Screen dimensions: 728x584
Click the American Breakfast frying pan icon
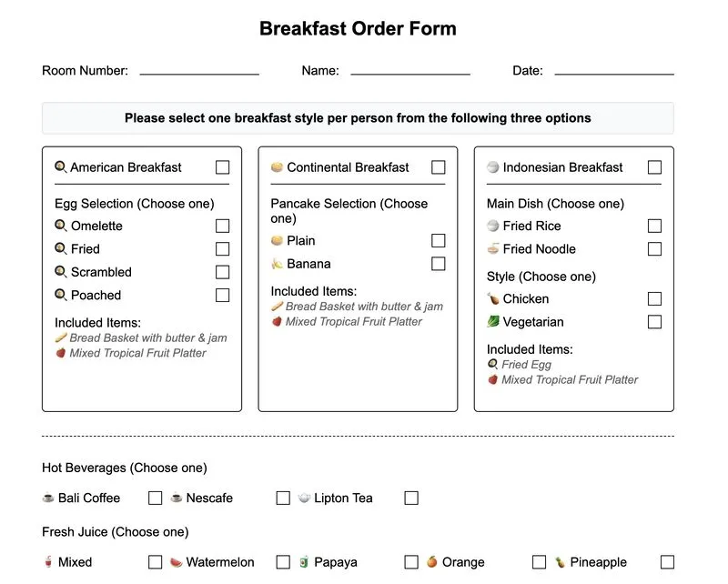point(61,166)
